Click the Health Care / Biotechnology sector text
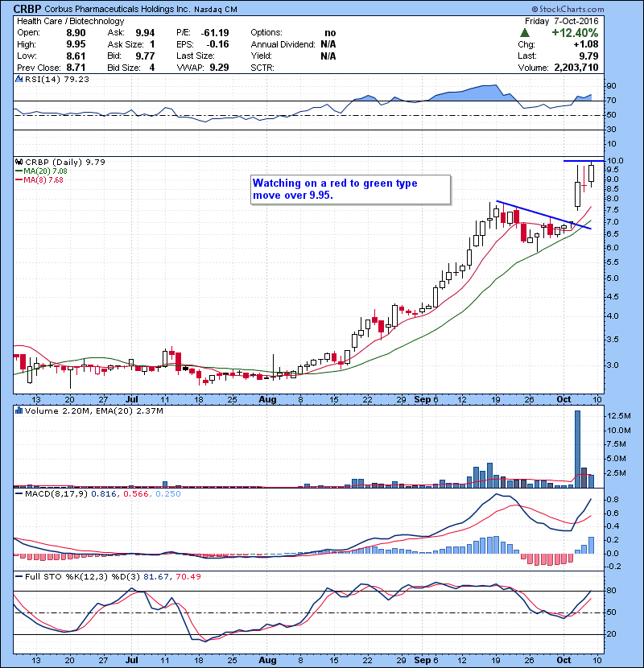Image resolution: width=644 pixels, height=668 pixels. (x=71, y=21)
